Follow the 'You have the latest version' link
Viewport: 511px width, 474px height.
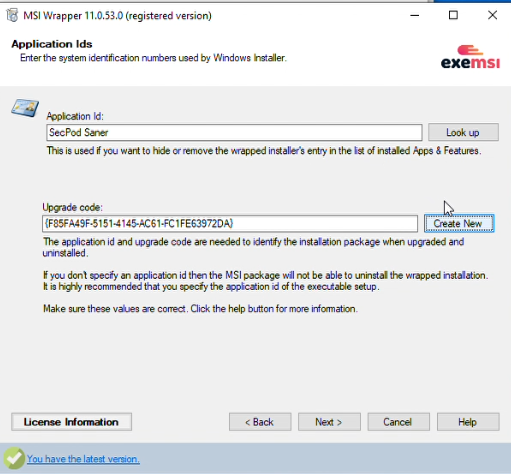click(x=83, y=459)
